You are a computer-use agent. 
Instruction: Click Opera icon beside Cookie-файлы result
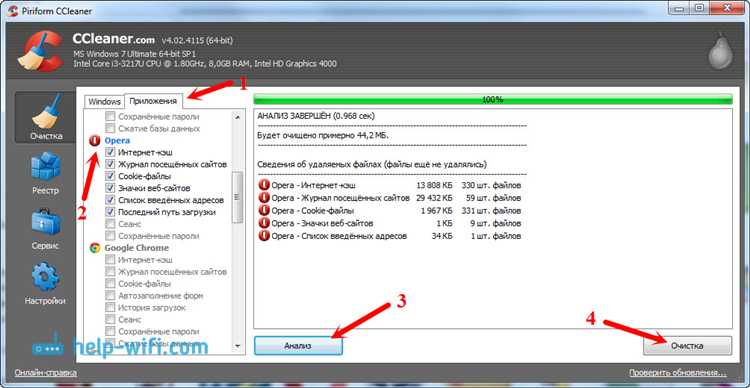coord(264,210)
